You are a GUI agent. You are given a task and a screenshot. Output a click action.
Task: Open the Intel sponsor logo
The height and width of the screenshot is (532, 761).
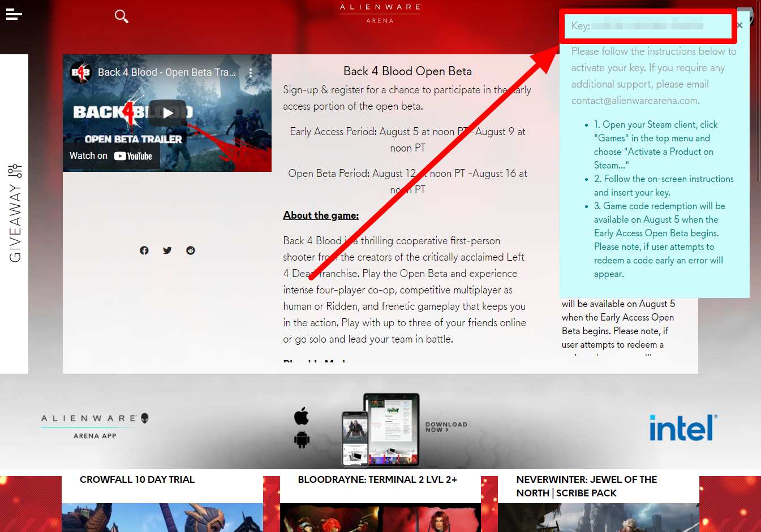coord(683,427)
